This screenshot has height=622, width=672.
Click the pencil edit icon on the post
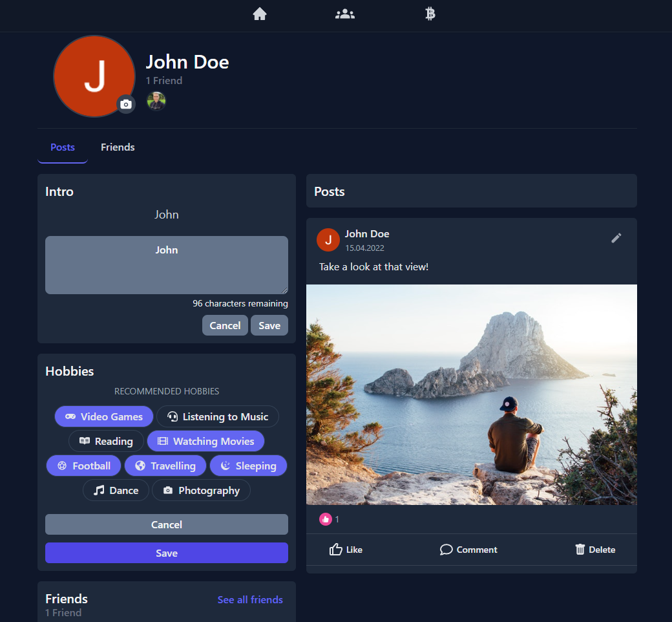pos(616,238)
